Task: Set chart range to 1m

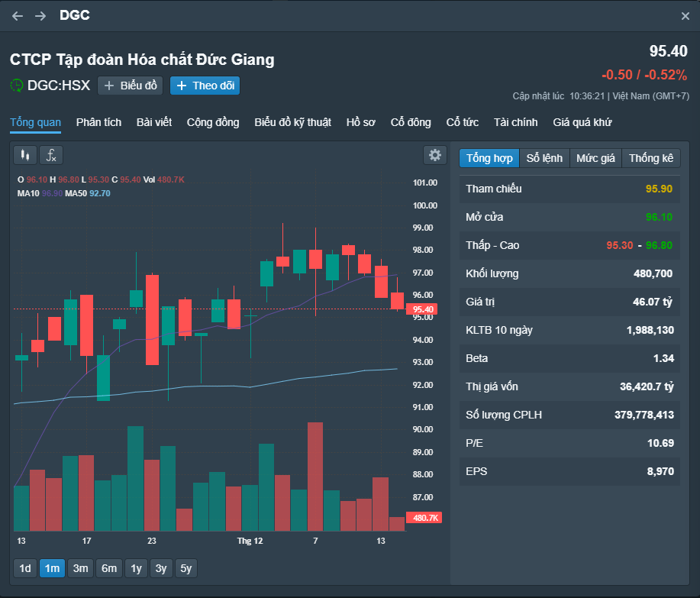Action: 52,568
